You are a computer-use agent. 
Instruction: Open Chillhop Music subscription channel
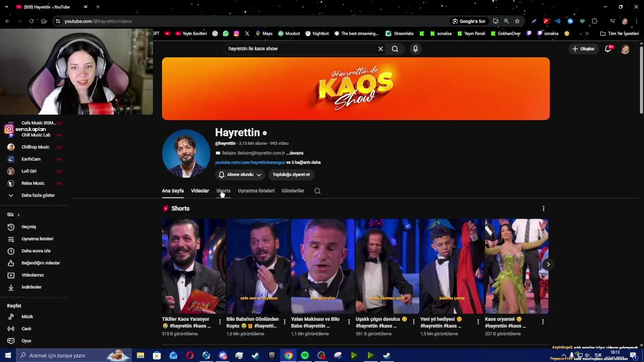pos(34,147)
